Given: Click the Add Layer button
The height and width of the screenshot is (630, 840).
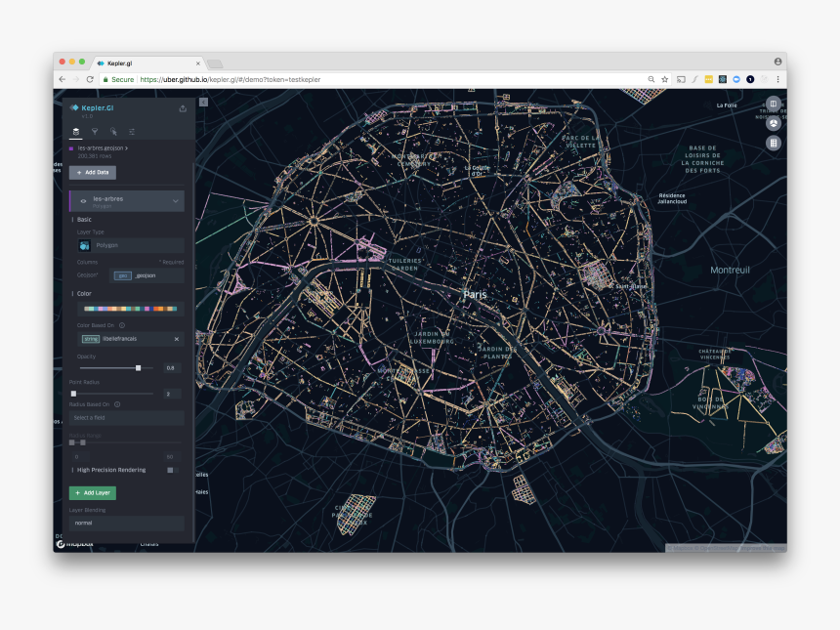Looking at the screenshot, I should 93,493.
